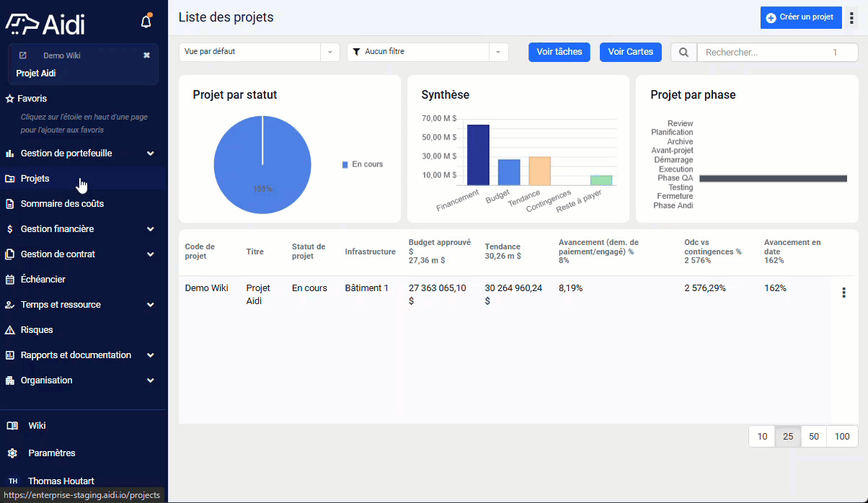
Task: Click the Temps et ressource person icon
Action: pos(10,305)
